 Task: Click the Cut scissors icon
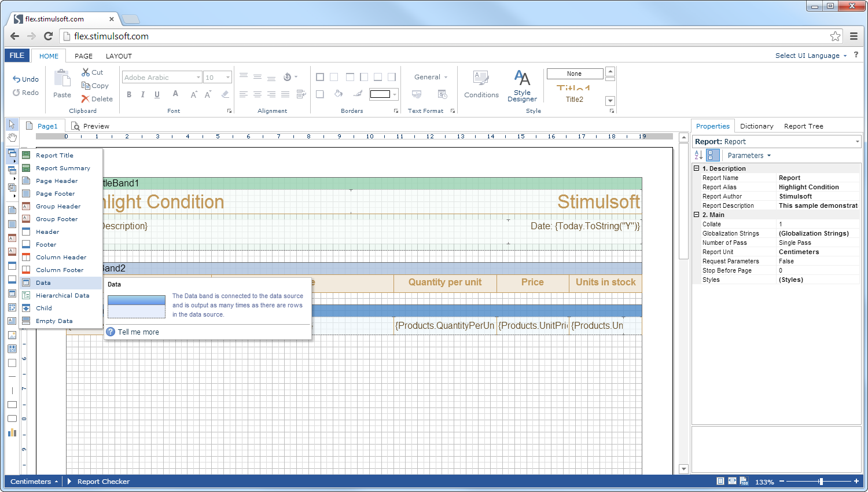(86, 72)
